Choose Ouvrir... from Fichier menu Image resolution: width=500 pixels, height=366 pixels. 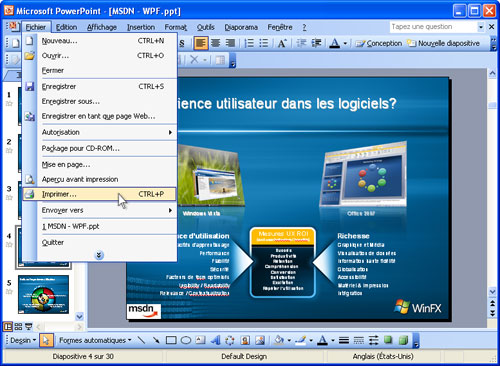tap(99, 55)
